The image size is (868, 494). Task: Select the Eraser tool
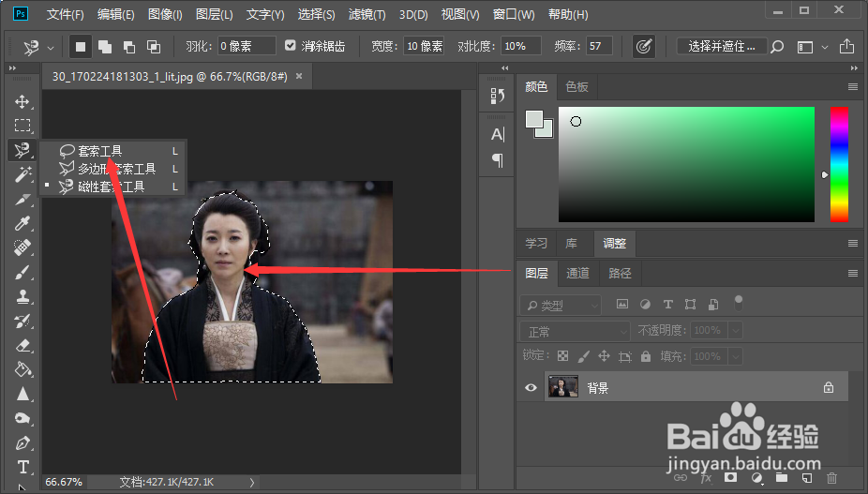coord(22,345)
